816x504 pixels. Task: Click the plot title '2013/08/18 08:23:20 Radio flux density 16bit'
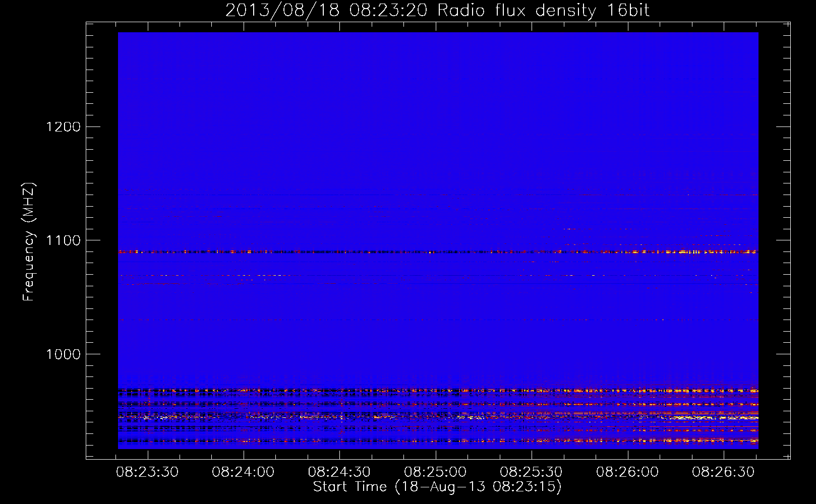[437, 11]
